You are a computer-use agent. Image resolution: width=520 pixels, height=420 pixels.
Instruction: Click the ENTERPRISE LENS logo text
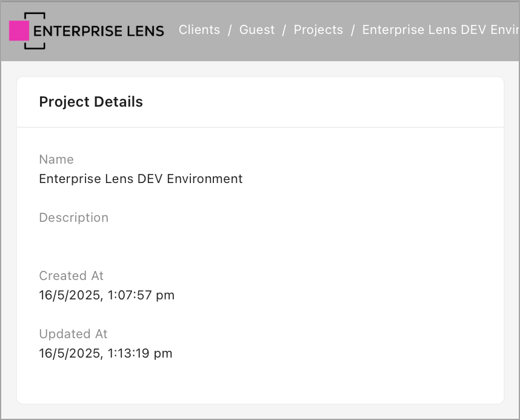tap(99, 31)
